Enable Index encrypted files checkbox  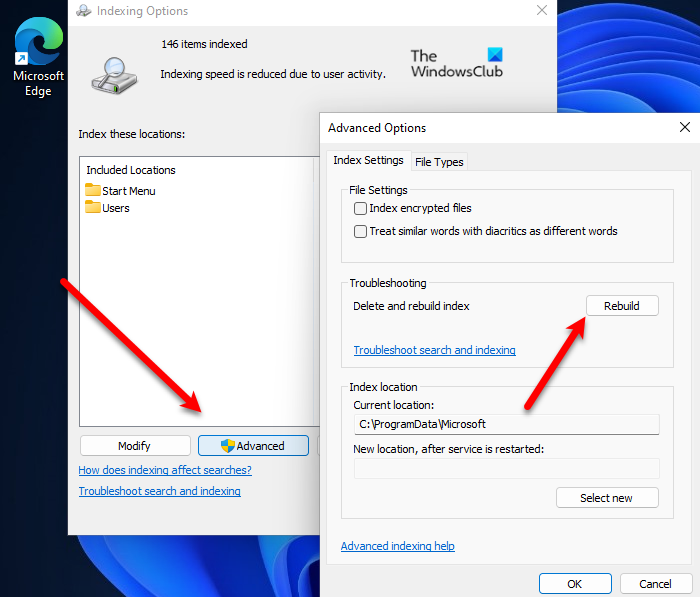[x=360, y=209]
